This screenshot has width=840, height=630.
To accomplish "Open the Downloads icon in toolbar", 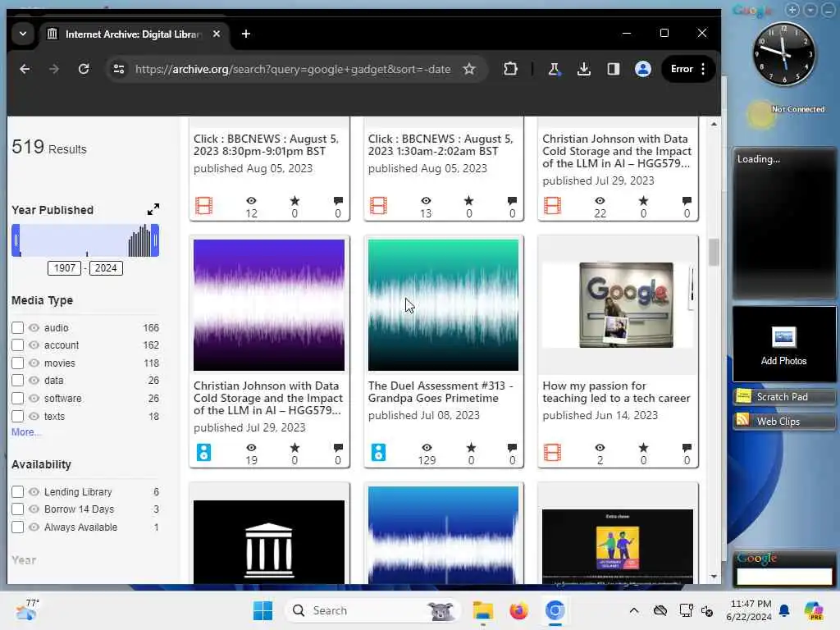I will pos(584,69).
